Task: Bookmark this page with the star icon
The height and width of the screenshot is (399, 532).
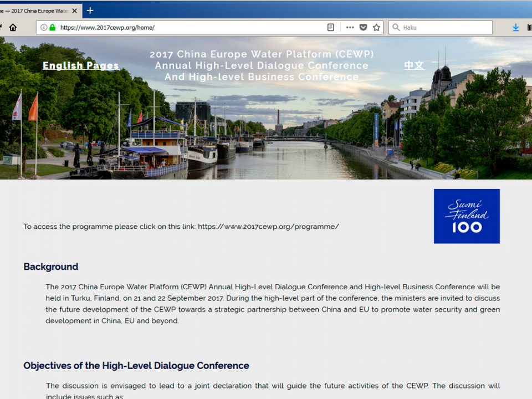Action: 376,28
